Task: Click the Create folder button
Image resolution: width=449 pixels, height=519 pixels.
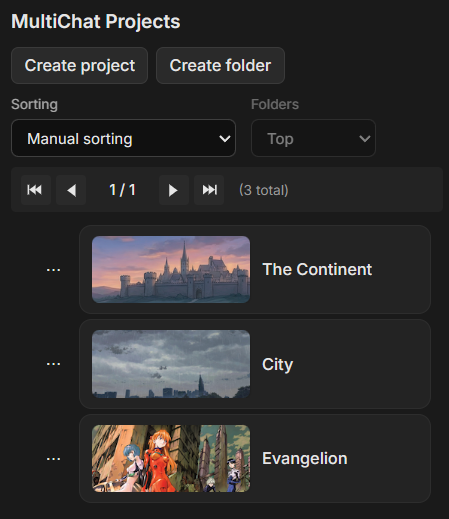Action: (220, 65)
